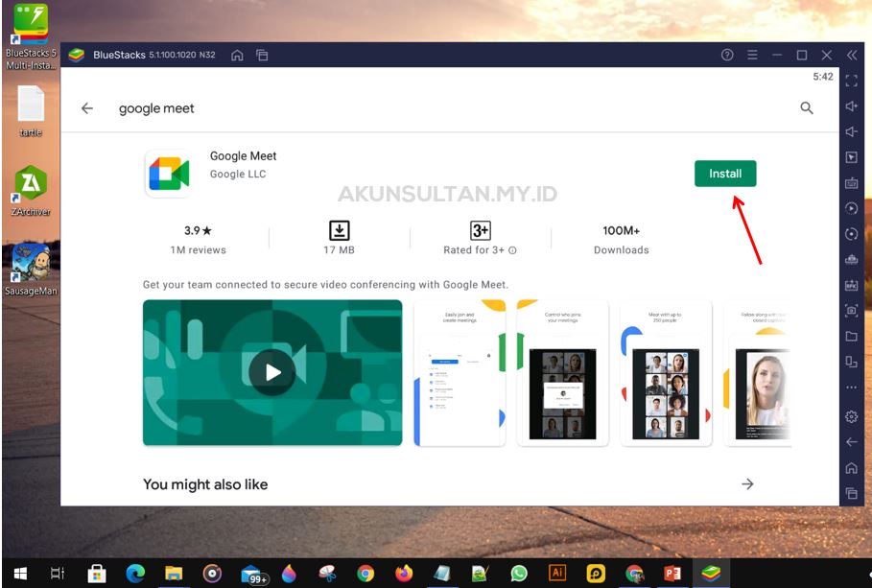Open the Mail app with 99+ badge
The width and height of the screenshot is (872, 588).
(x=254, y=574)
